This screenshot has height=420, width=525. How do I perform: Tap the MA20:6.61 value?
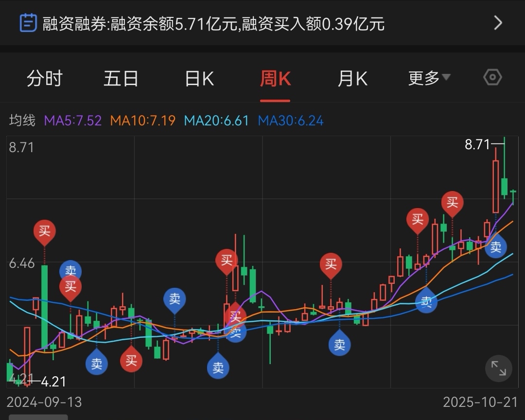pyautogui.click(x=216, y=120)
